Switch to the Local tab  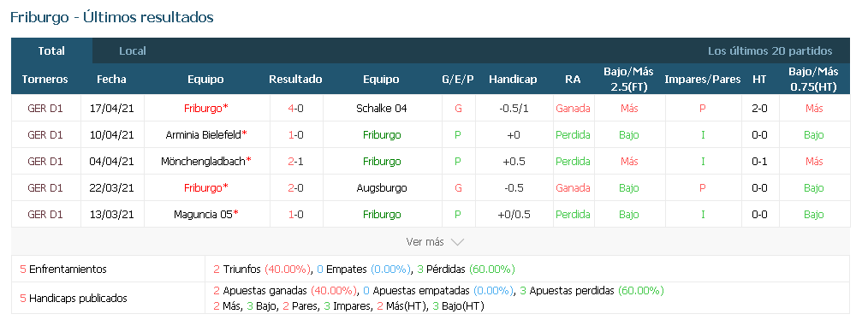pyautogui.click(x=133, y=51)
